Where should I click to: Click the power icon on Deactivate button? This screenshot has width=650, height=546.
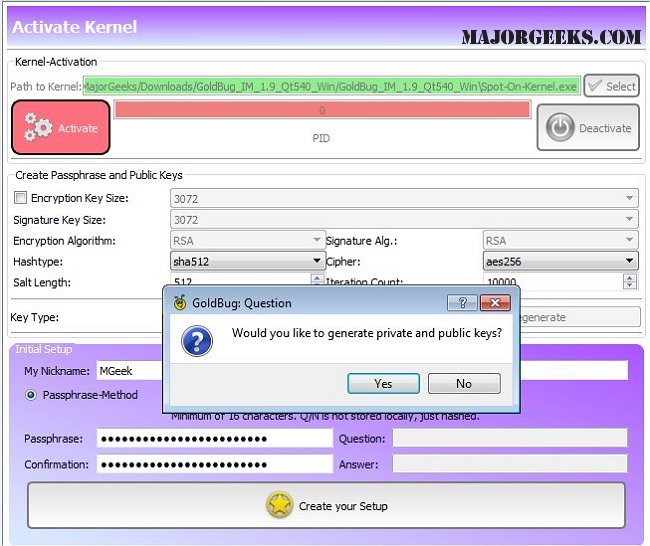coord(560,127)
